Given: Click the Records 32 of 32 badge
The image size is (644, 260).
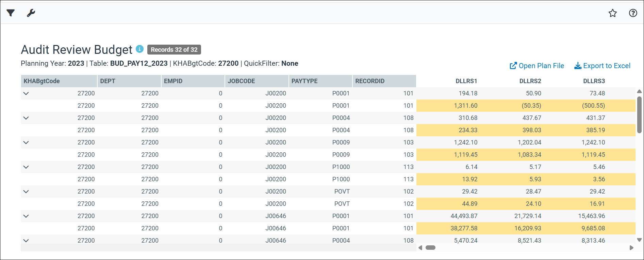Looking at the screenshot, I should point(174,50).
